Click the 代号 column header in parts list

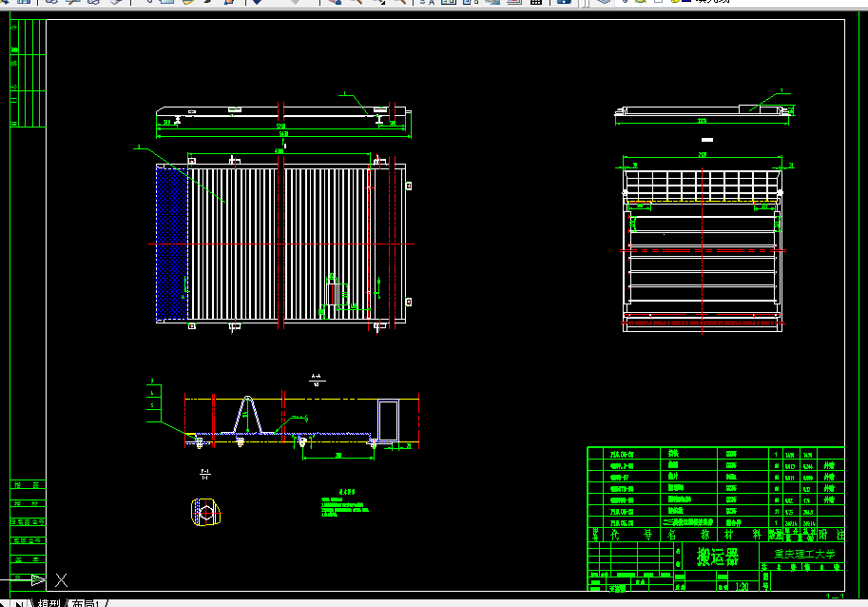(631, 535)
